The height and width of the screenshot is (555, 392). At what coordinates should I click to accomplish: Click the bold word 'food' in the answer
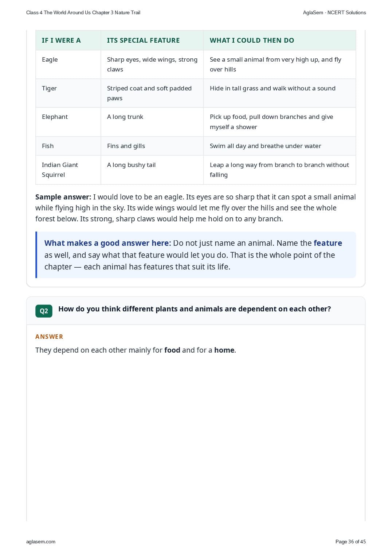coord(172,350)
